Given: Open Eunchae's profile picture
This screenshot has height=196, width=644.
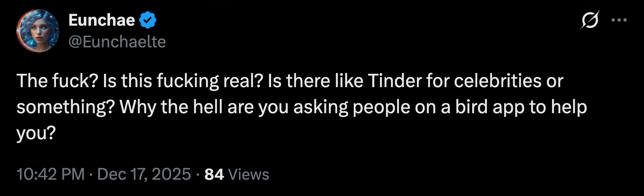Looking at the screenshot, I should coord(38,31).
